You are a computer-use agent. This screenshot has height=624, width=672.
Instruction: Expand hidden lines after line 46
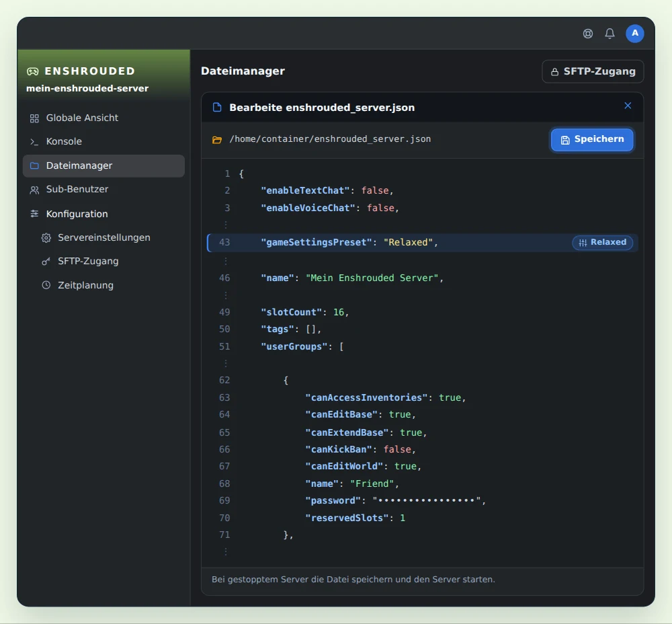click(x=225, y=295)
